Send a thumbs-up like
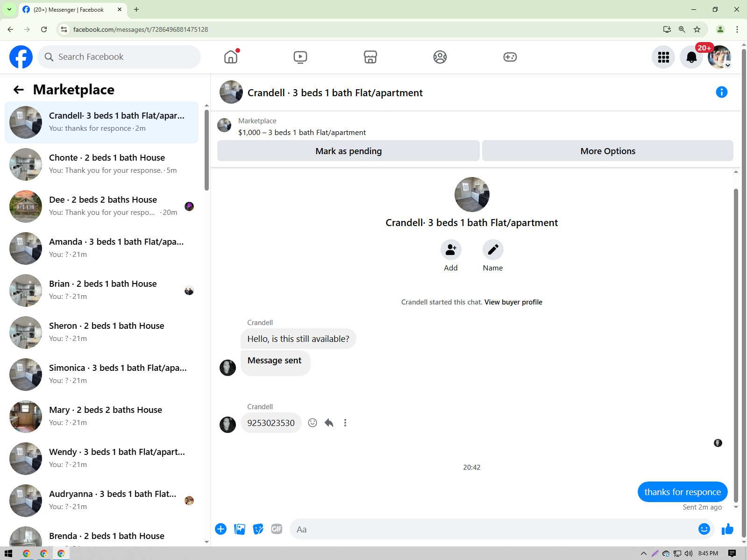Viewport: 747px width, 560px height. coord(727,529)
